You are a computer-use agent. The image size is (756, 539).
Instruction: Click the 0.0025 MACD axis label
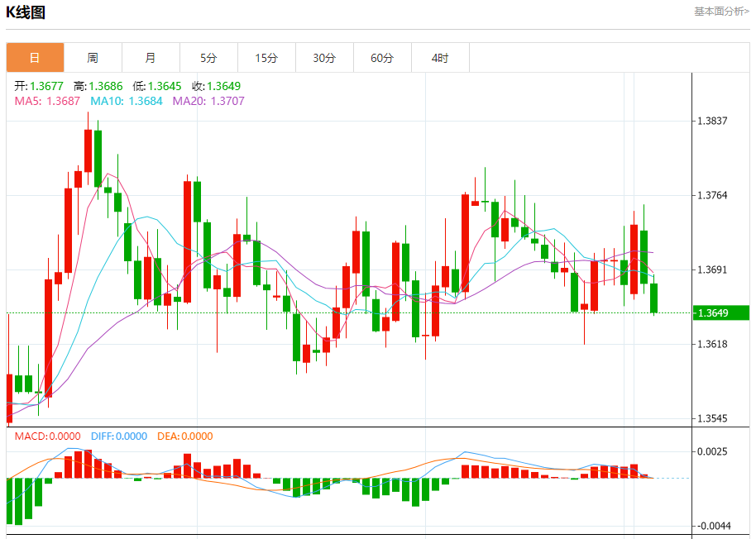pos(712,452)
